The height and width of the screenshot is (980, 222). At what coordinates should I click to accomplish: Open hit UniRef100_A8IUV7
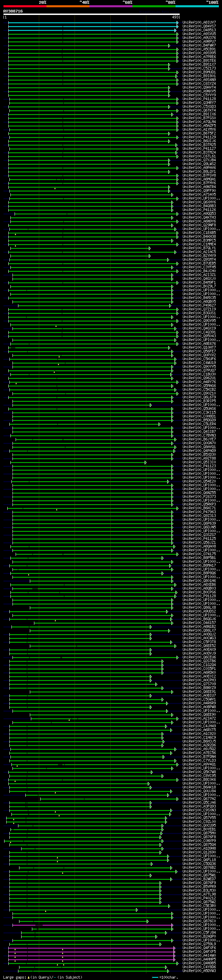(x=199, y=23)
